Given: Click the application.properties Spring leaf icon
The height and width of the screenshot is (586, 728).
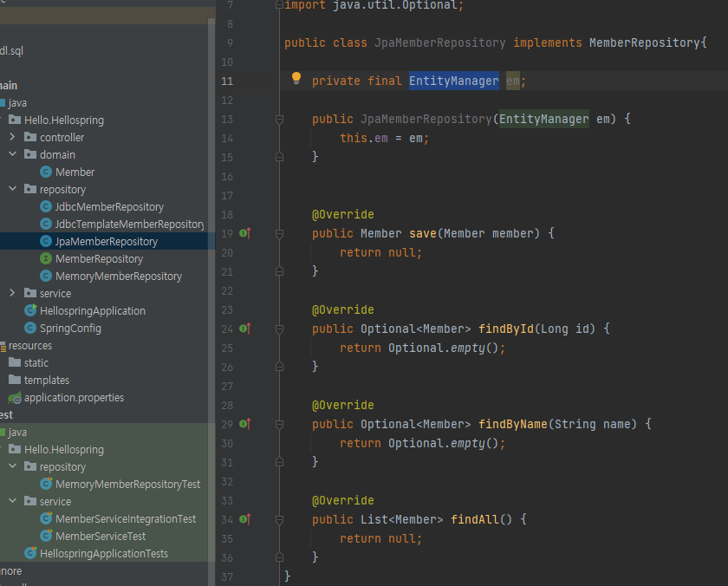Looking at the screenshot, I should (x=15, y=398).
